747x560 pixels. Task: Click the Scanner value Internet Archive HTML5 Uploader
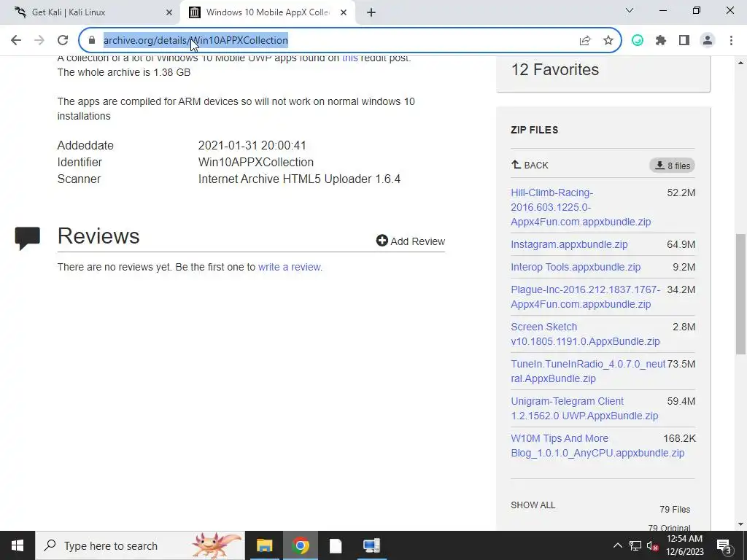point(299,179)
